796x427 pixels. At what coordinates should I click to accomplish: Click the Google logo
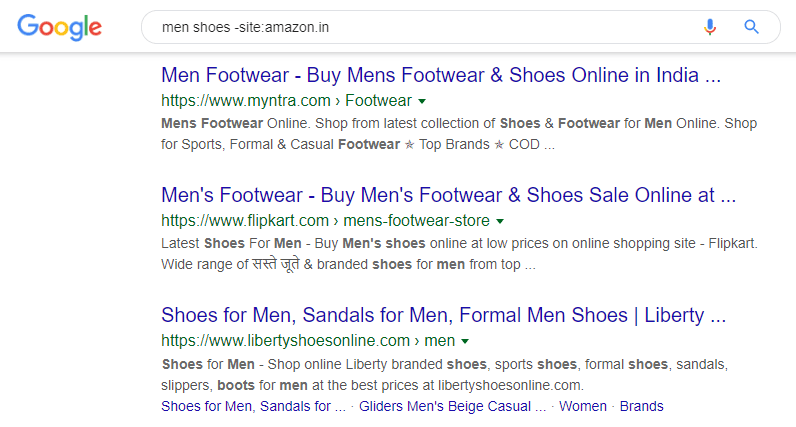tap(59, 27)
